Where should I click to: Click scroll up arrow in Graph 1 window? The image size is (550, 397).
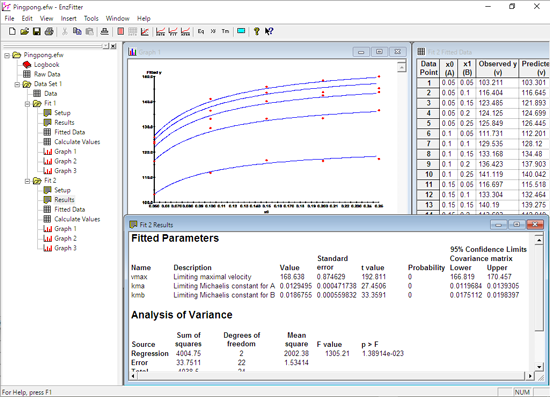pos(402,67)
